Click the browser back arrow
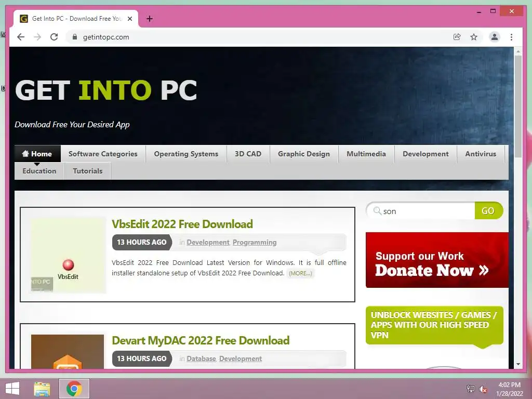The width and height of the screenshot is (532, 399). click(21, 37)
